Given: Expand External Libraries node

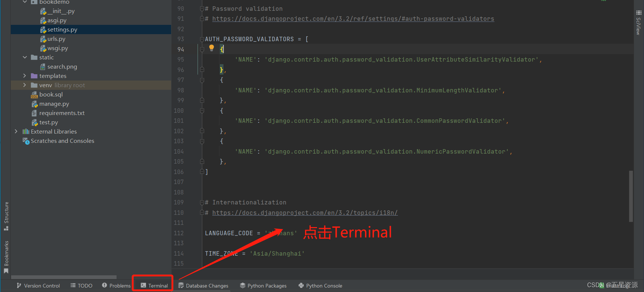Looking at the screenshot, I should tap(16, 131).
